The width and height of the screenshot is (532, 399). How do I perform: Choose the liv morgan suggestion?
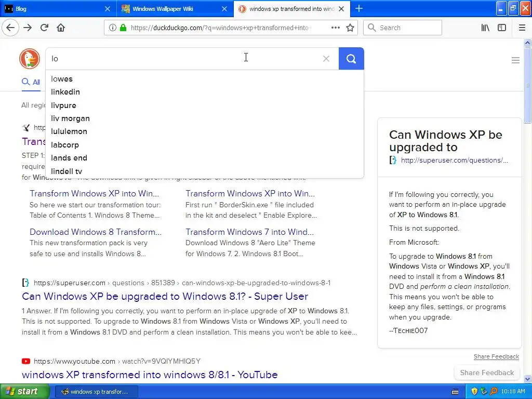[205, 118]
